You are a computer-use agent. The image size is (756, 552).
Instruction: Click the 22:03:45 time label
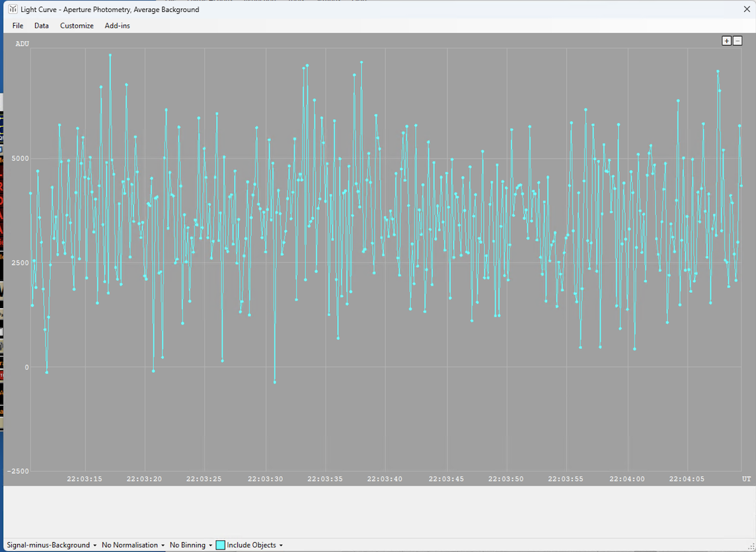(446, 479)
